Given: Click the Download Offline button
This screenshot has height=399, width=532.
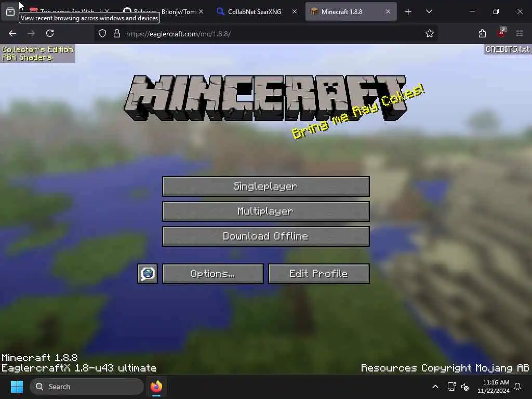Looking at the screenshot, I should click(265, 236).
